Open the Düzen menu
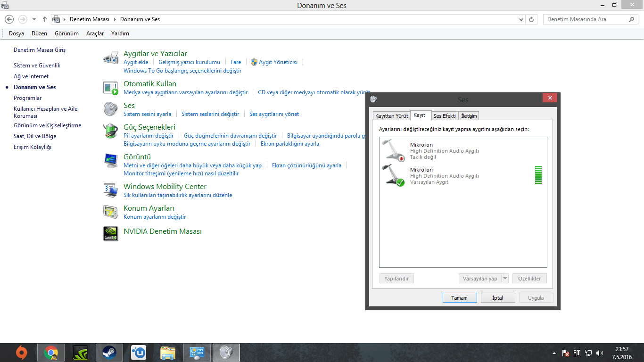 tap(40, 33)
